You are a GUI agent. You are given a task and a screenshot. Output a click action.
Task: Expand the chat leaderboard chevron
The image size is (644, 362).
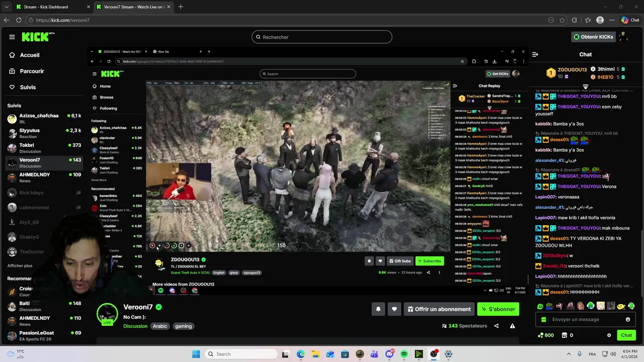tap(585, 86)
